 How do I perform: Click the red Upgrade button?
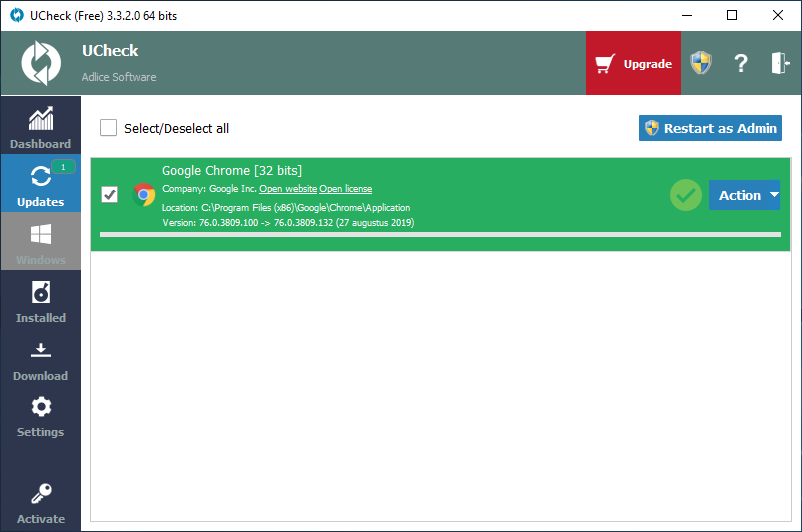[x=633, y=63]
